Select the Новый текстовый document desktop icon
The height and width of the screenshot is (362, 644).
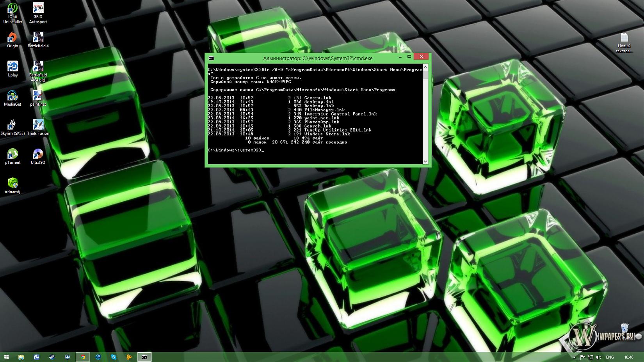pos(624,43)
